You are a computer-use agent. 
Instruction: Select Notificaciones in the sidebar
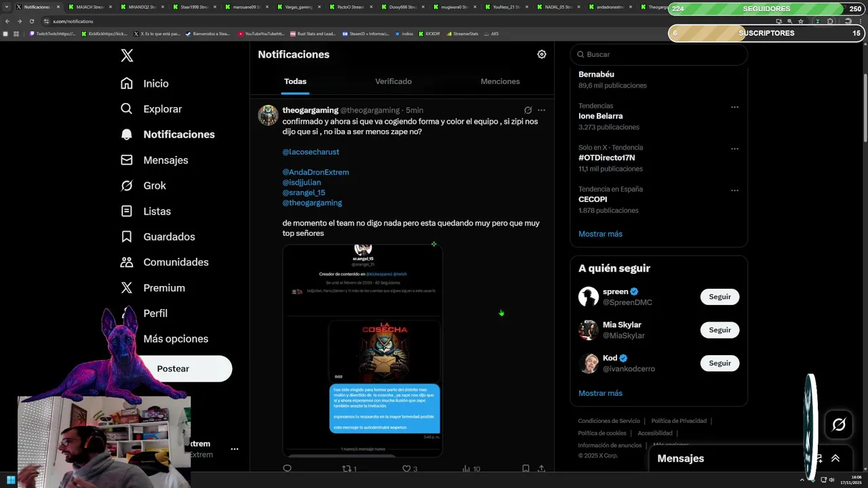167,134
